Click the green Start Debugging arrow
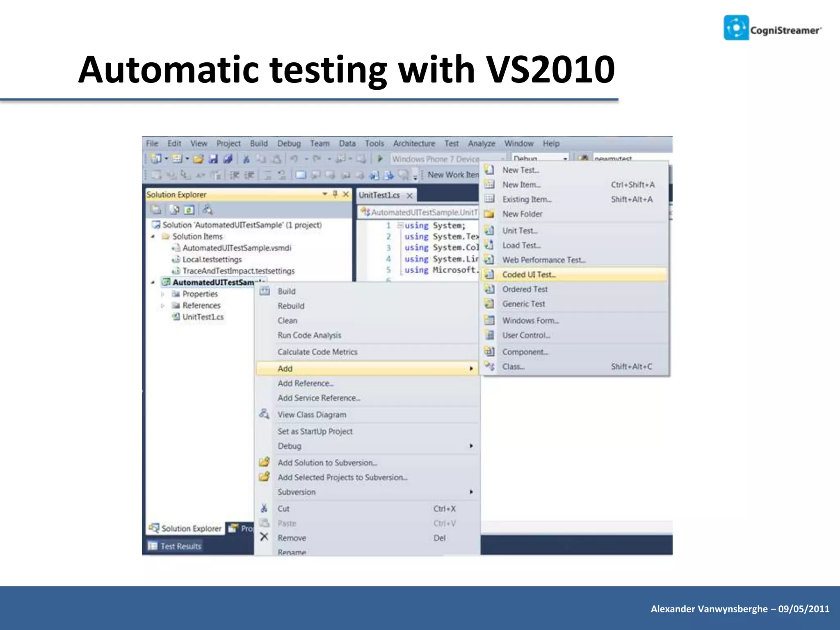This screenshot has height=630, width=840. 380,158
